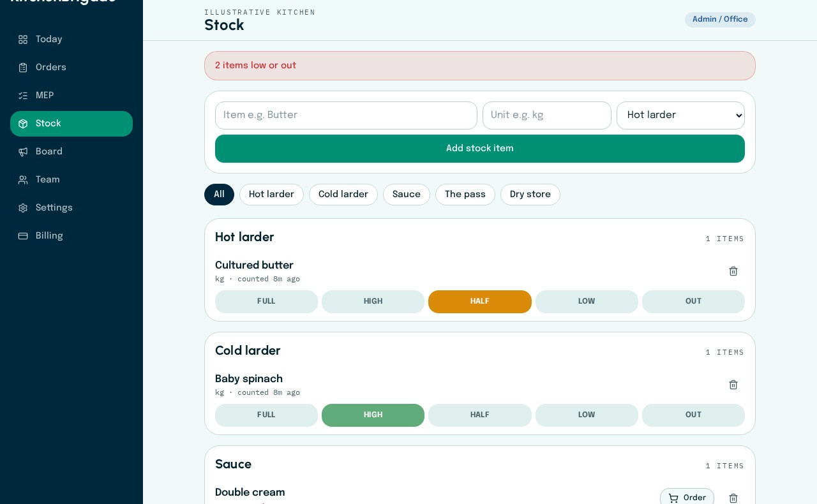
Task: Delete the Baby spinach stock item
Action: (x=733, y=385)
